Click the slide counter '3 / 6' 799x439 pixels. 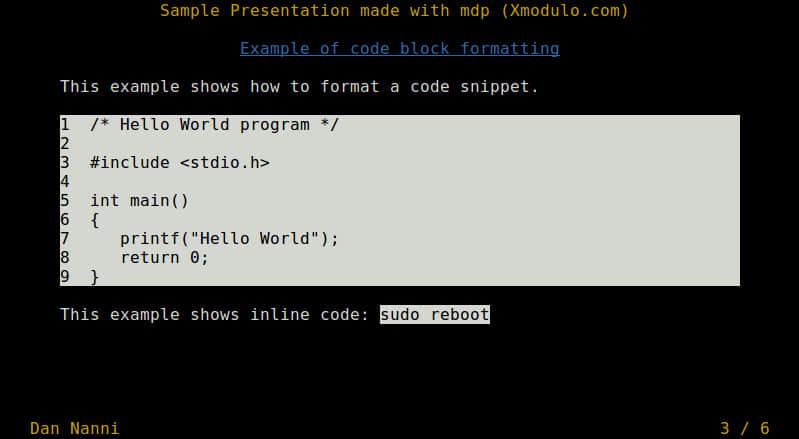tap(744, 429)
